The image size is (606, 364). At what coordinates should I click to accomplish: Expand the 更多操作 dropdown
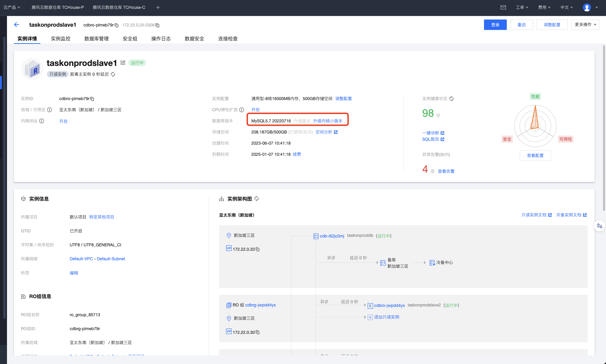coord(585,25)
